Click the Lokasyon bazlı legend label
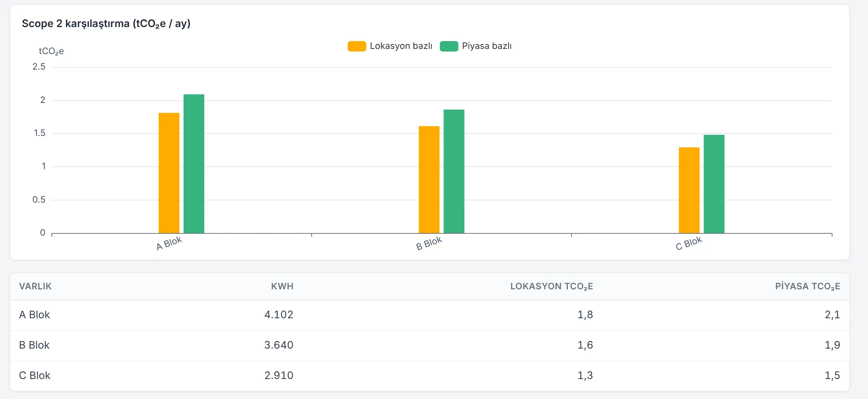Viewport: 868px width, 399px height. click(x=401, y=46)
